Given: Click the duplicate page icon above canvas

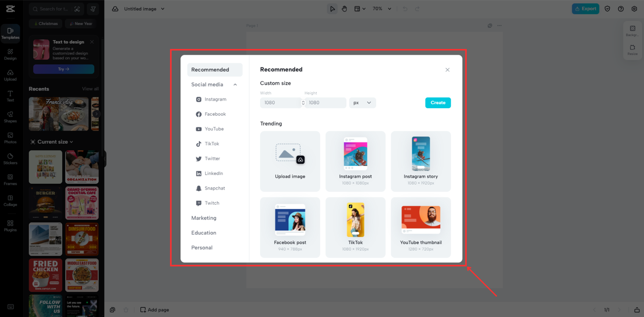Looking at the screenshot, I should click(x=490, y=26).
